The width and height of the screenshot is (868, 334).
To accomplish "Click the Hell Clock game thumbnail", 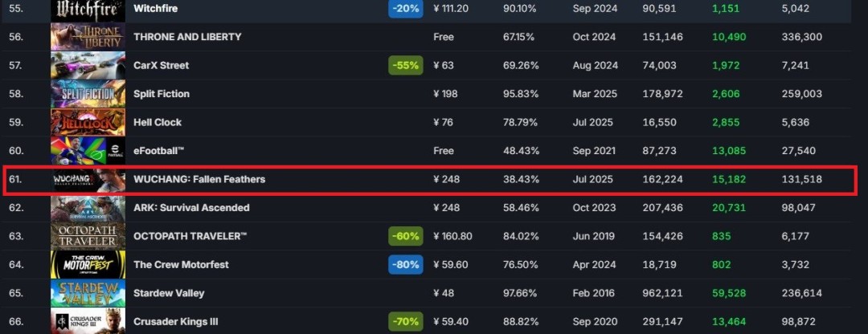I will pyautogui.click(x=88, y=122).
